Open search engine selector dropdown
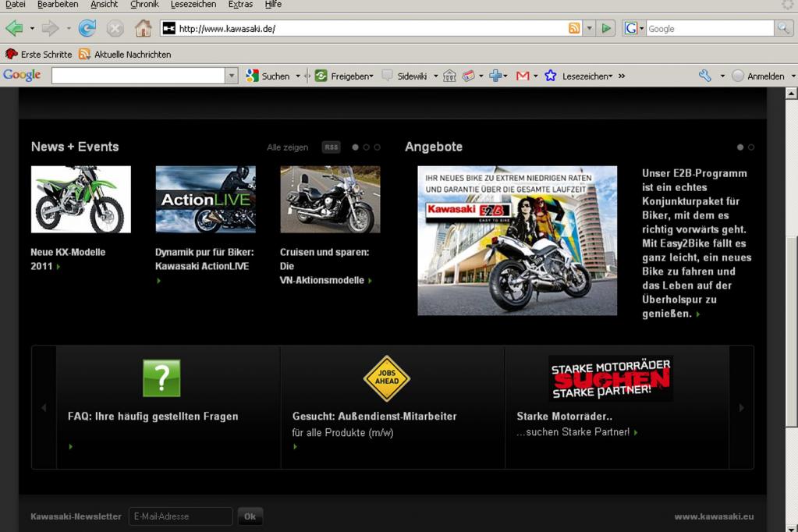This screenshot has height=532, width=798. [x=642, y=29]
